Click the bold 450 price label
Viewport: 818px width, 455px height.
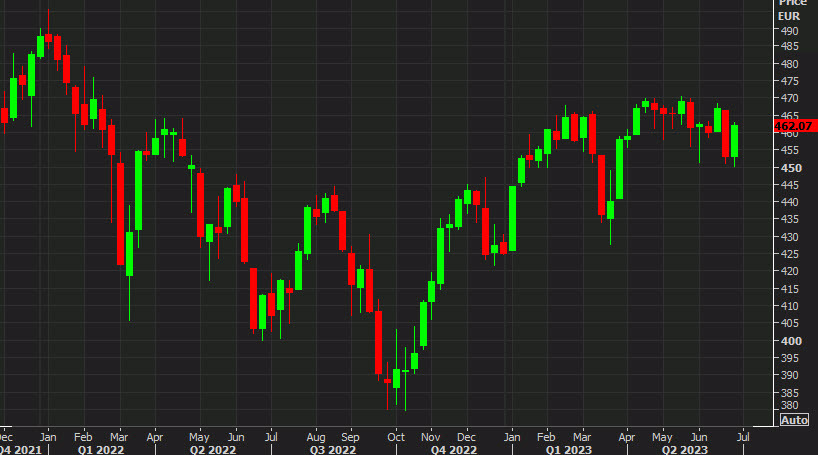pos(791,168)
